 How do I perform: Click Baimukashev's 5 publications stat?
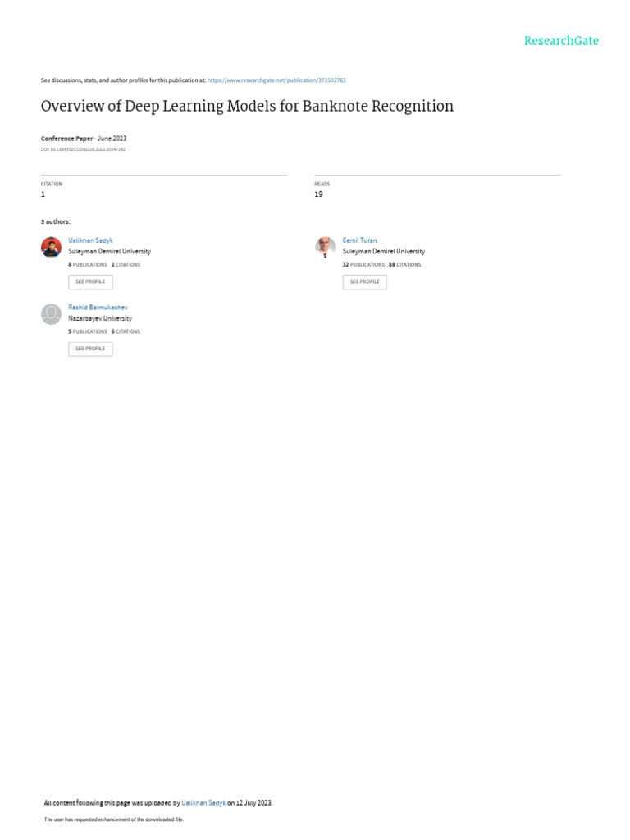click(x=88, y=331)
